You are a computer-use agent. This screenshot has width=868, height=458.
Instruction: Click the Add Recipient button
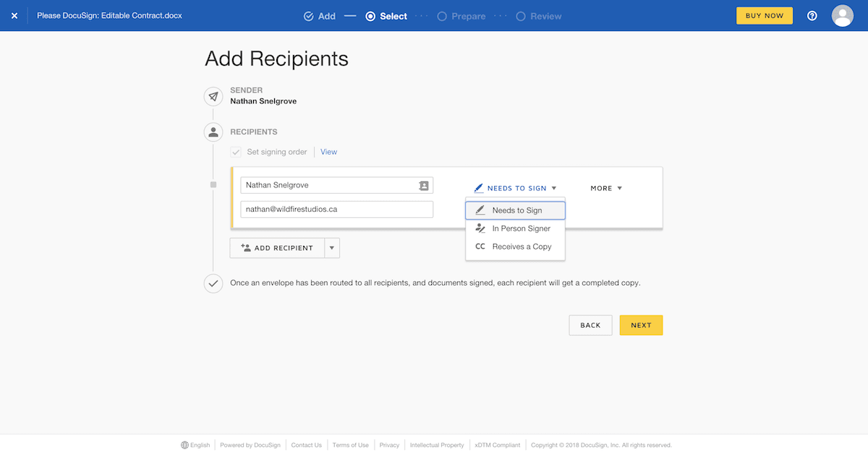pos(278,247)
